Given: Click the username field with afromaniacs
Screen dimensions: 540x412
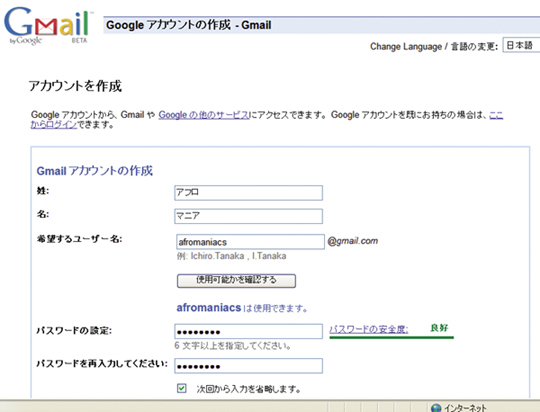Looking at the screenshot, I should [250, 242].
